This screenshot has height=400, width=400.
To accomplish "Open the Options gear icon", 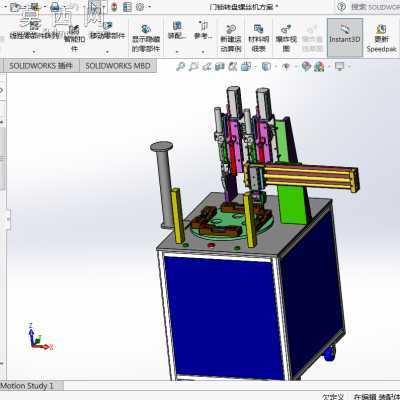I will pos(140,7).
